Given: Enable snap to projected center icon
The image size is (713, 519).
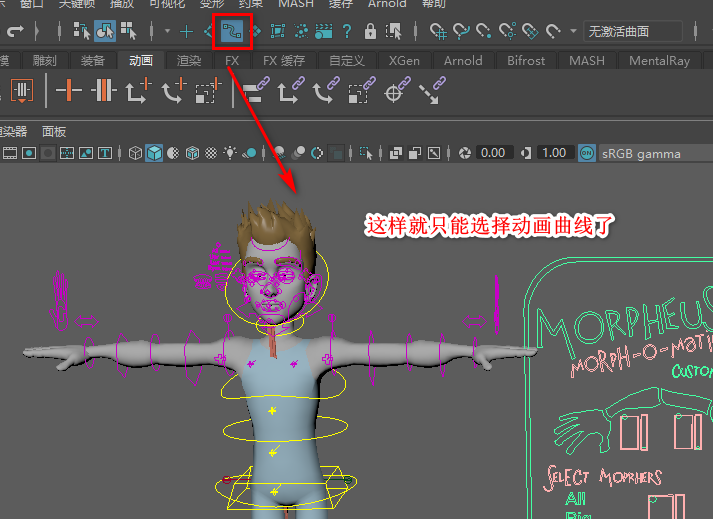Looking at the screenshot, I should 507,31.
